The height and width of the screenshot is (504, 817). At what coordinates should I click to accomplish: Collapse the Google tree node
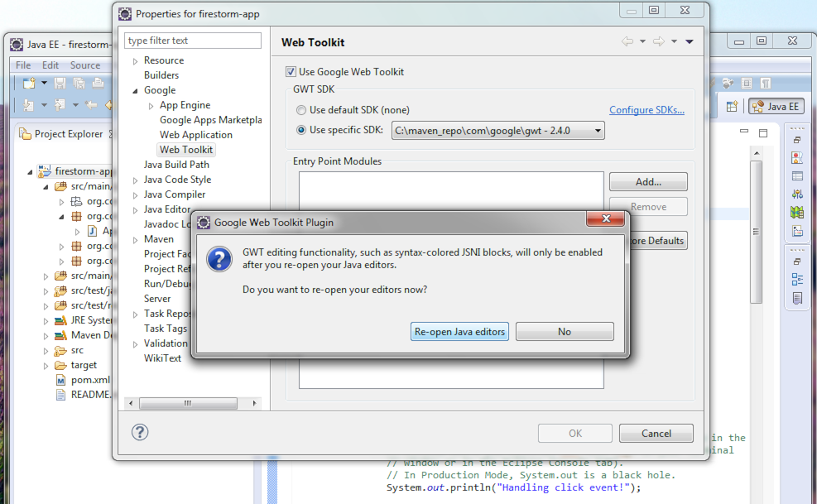tap(135, 91)
